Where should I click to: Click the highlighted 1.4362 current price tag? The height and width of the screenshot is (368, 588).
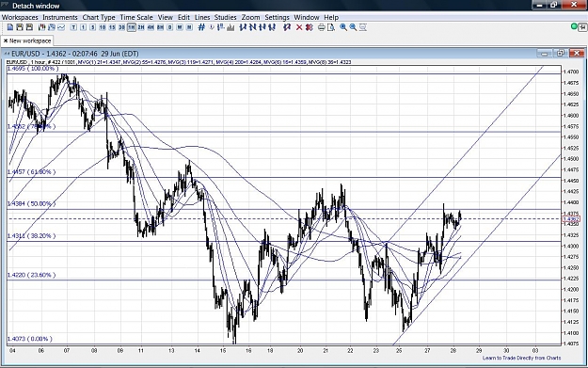coord(571,219)
